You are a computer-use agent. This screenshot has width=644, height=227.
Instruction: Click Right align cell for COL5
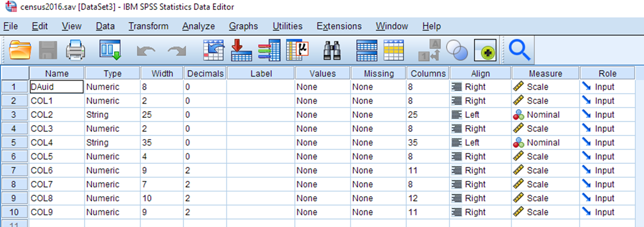(480, 156)
